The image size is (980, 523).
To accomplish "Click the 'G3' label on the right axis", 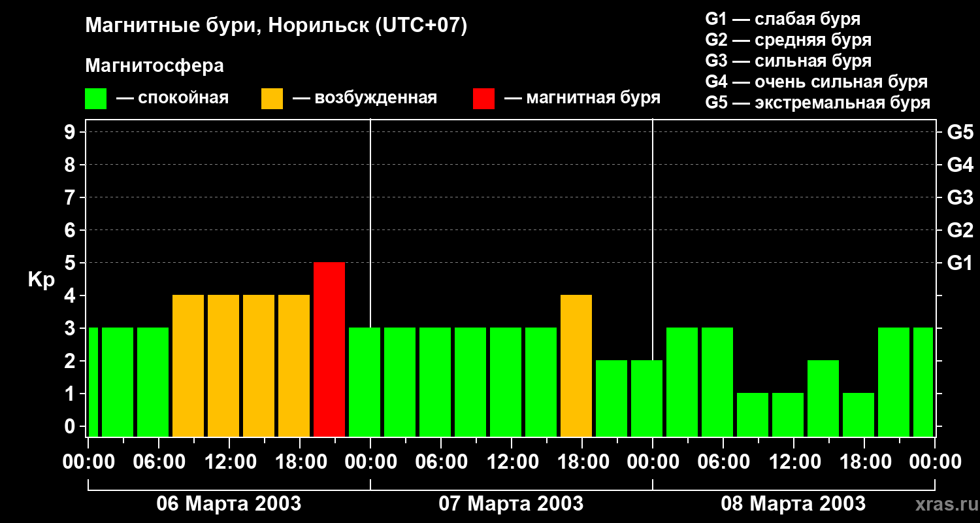I will point(960,197).
